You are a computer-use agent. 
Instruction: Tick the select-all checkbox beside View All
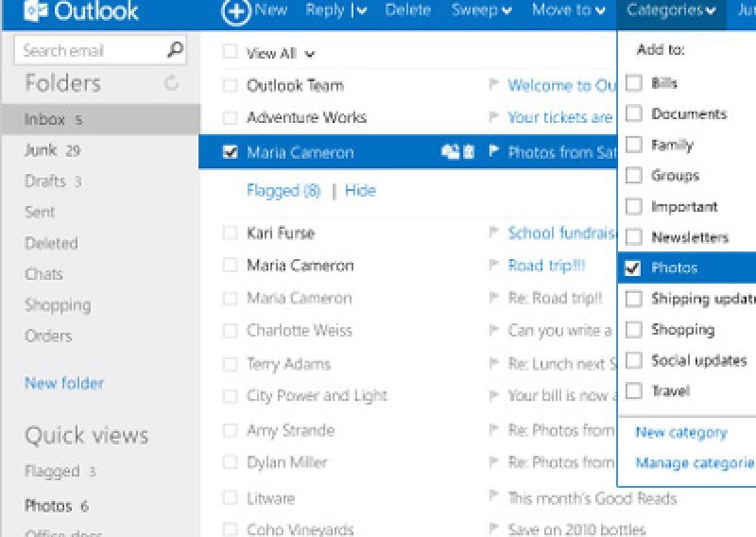pyautogui.click(x=230, y=52)
